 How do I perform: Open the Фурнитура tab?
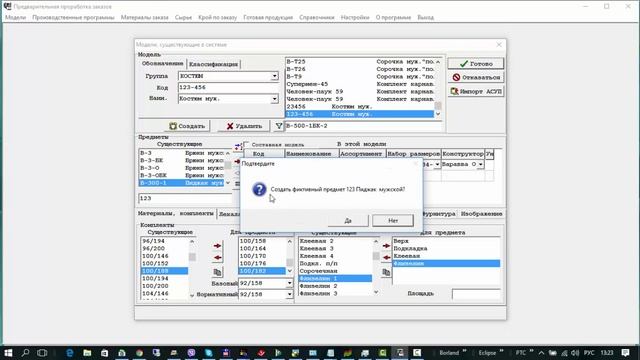tap(439, 214)
